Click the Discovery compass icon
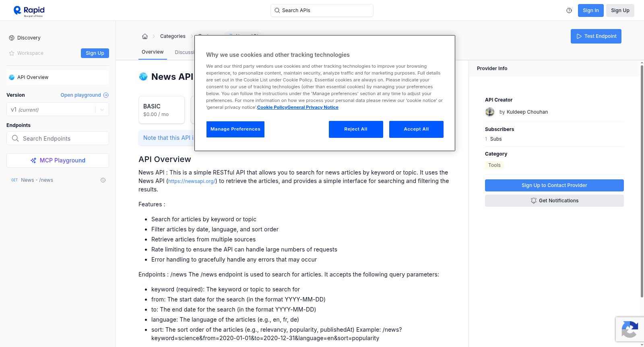 point(12,38)
